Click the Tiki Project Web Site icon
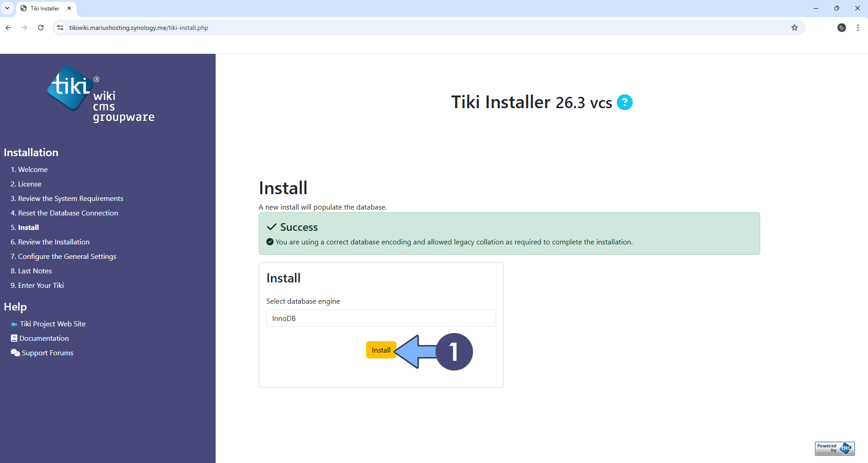The width and height of the screenshot is (868, 463). pos(14,324)
